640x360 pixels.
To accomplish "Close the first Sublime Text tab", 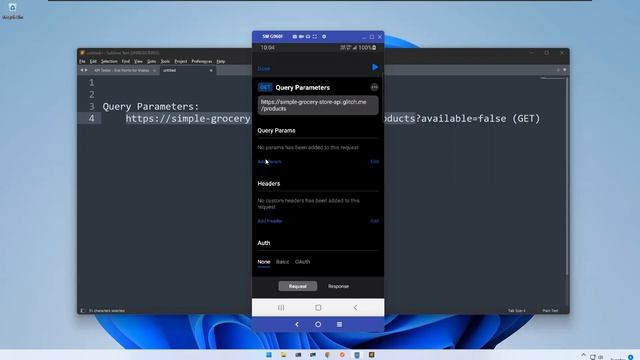I will click(154, 71).
